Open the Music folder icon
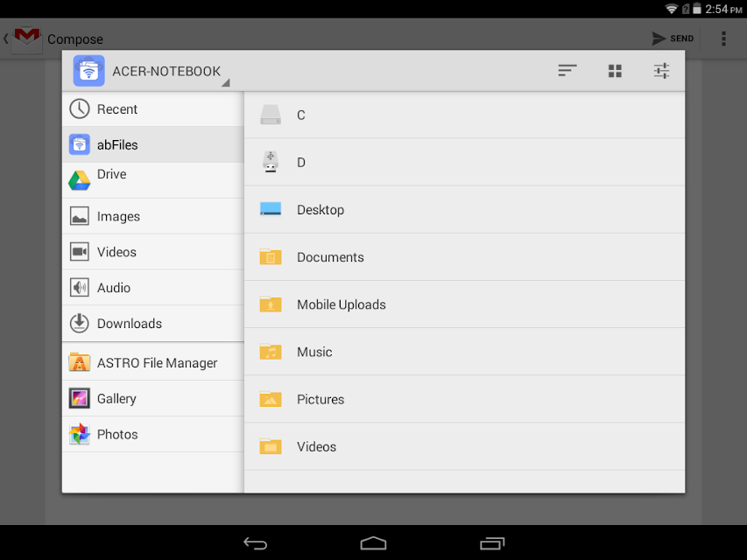 click(x=271, y=352)
